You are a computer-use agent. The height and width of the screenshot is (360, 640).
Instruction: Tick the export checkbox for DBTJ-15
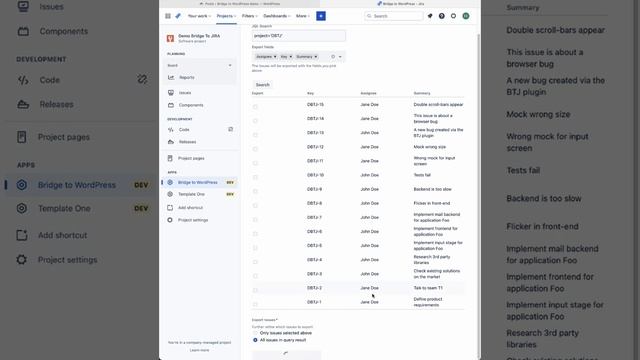click(255, 107)
